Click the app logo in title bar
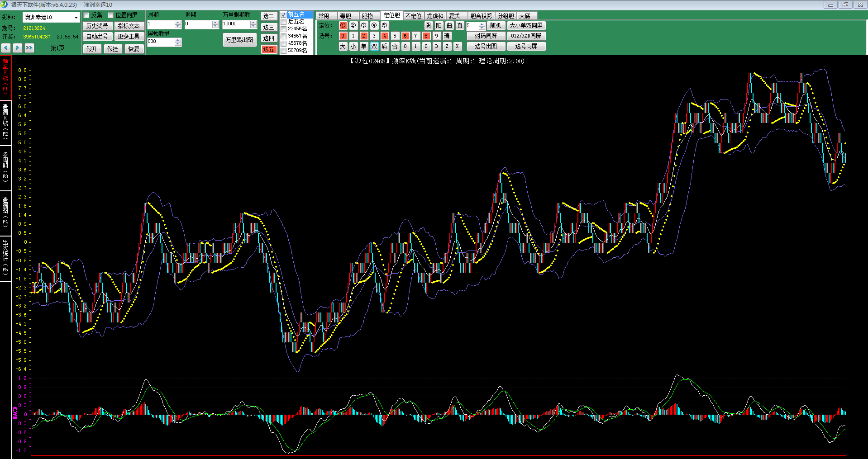Screen dimensions: 868x459 [x=5, y=5]
